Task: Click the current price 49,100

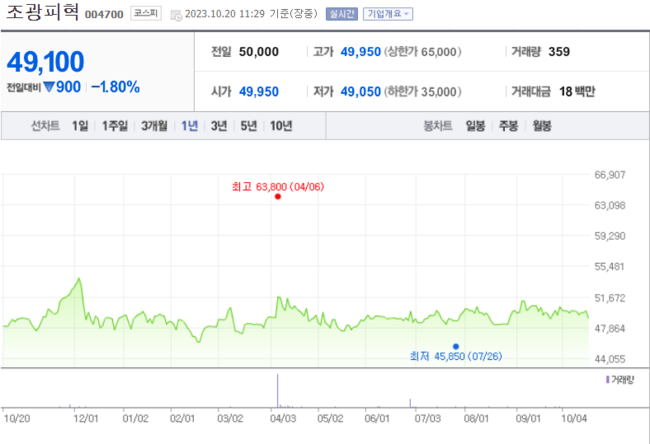Action: coord(46,62)
